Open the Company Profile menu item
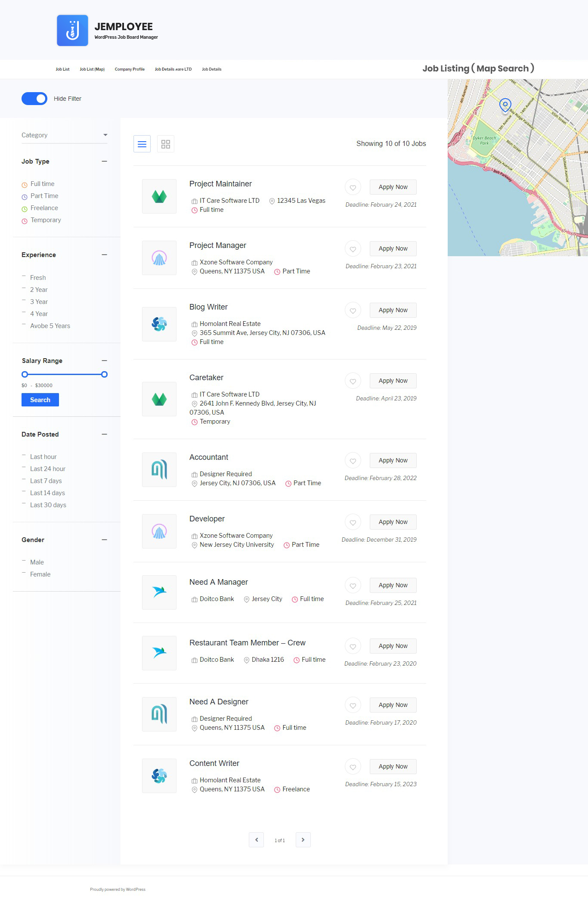Viewport: 588px width, 902px height. (x=130, y=69)
